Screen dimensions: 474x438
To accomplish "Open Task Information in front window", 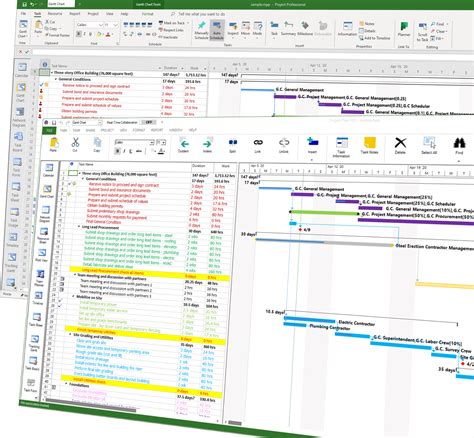I will (x=341, y=147).
